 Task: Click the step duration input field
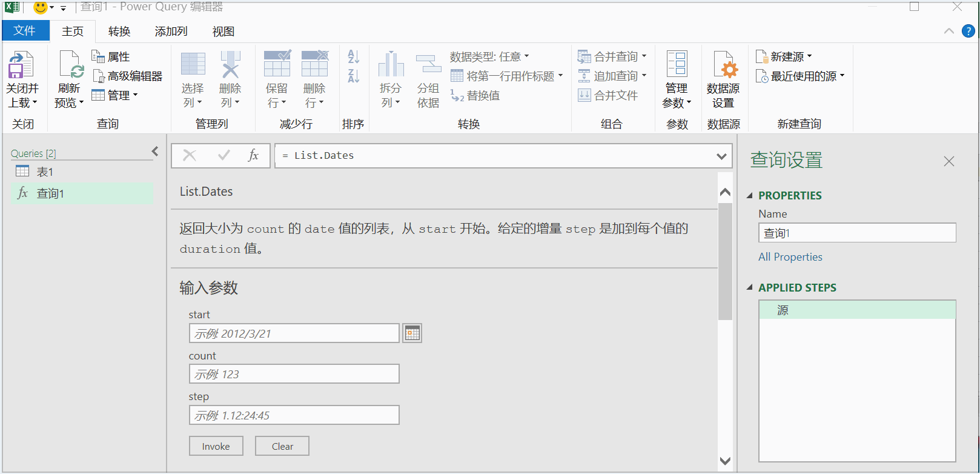tap(294, 415)
